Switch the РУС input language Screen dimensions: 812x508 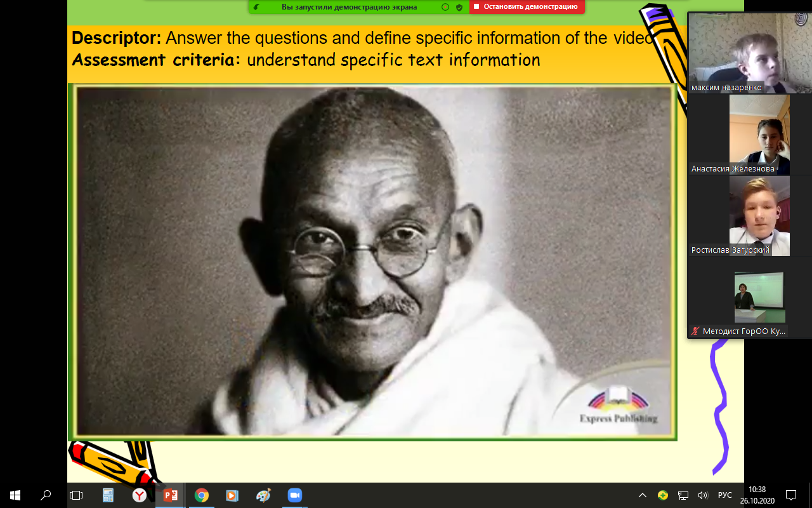click(x=724, y=495)
